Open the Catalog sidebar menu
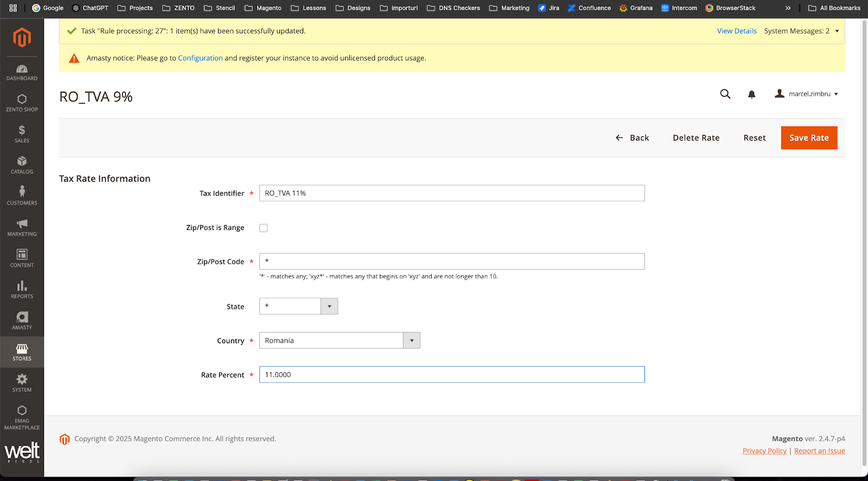This screenshot has height=481, width=868. [22, 165]
